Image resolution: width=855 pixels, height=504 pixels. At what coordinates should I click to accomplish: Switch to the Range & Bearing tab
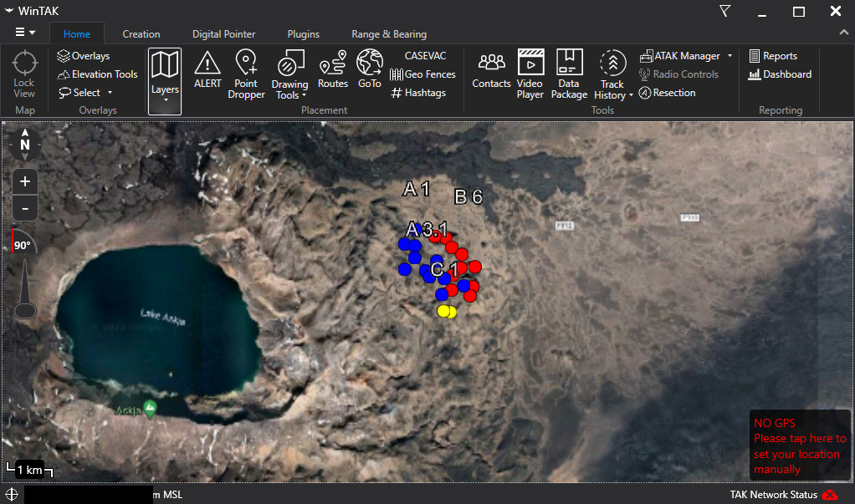point(389,33)
